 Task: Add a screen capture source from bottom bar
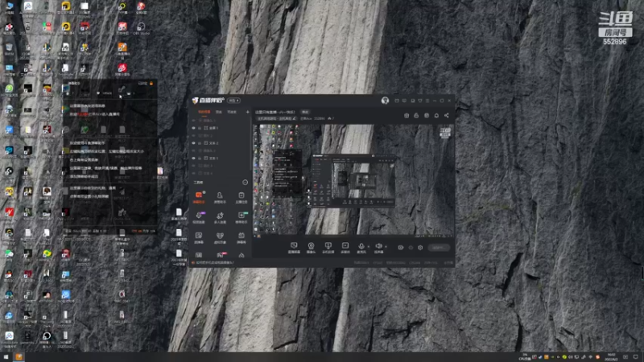(294, 248)
